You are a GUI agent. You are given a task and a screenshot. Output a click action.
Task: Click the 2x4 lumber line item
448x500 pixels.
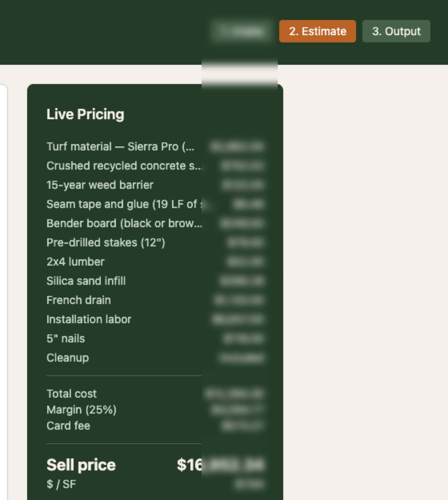pos(76,261)
